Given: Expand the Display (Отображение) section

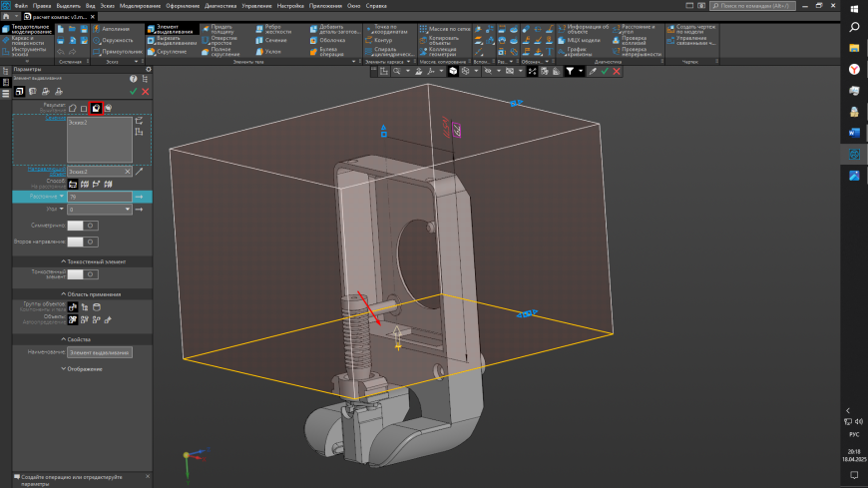Looking at the screenshot, I should [84, 369].
